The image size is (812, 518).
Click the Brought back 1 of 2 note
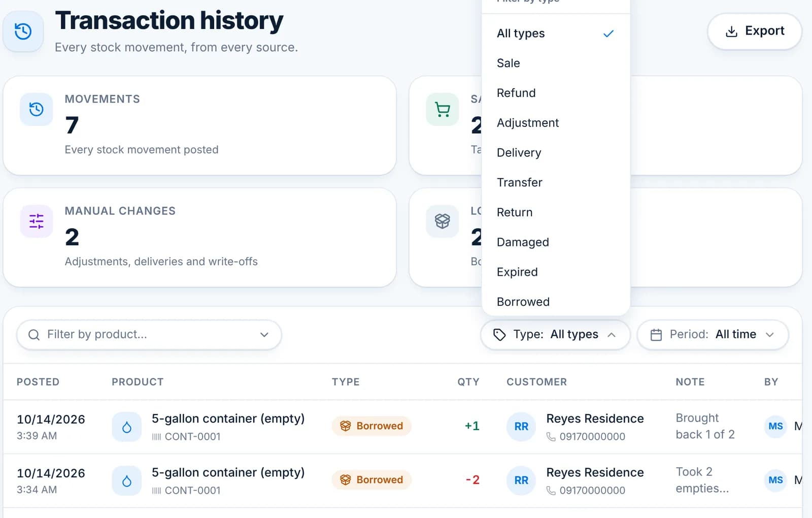tap(705, 426)
